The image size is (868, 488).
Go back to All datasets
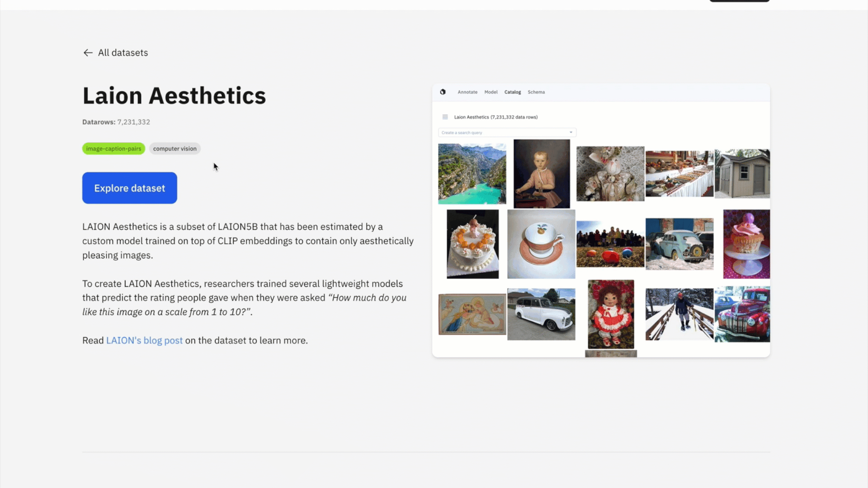(123, 53)
